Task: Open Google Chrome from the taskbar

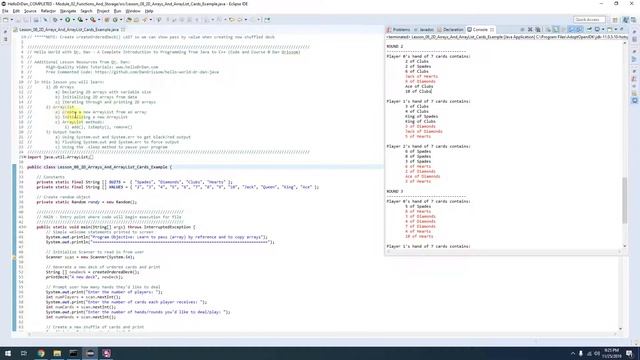Action: point(41,353)
